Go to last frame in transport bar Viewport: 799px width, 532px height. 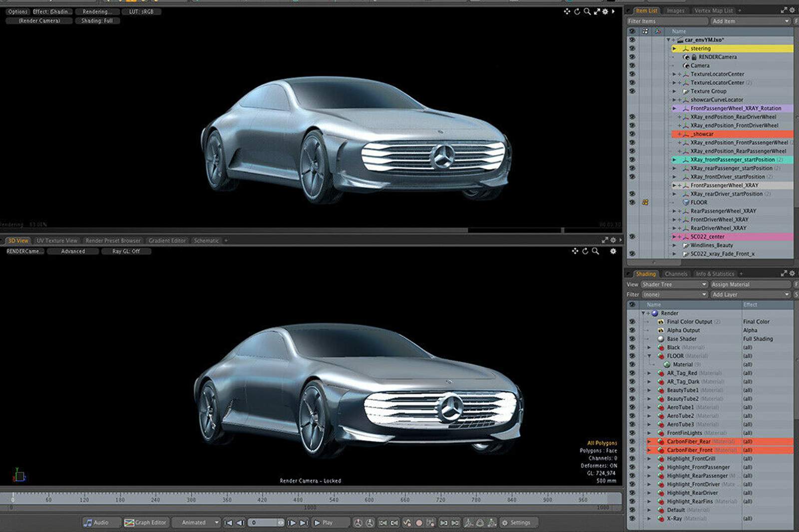pos(304,523)
